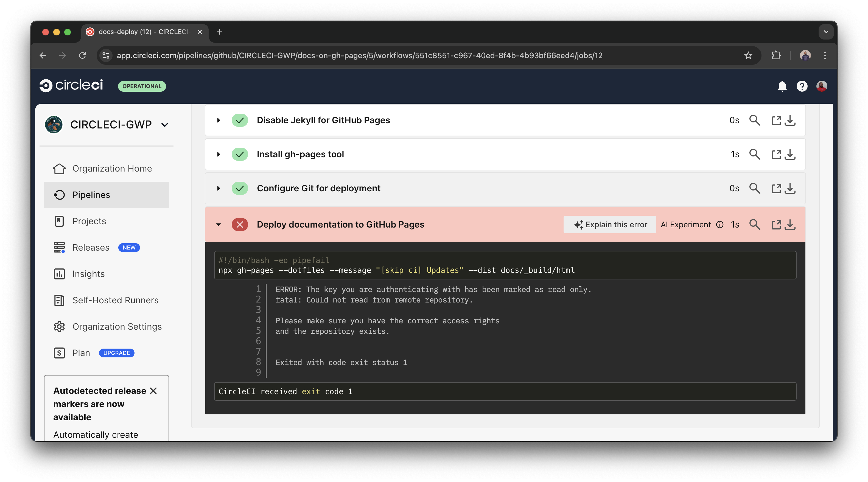Open the notifications bell
The width and height of the screenshot is (868, 482).
[782, 86]
